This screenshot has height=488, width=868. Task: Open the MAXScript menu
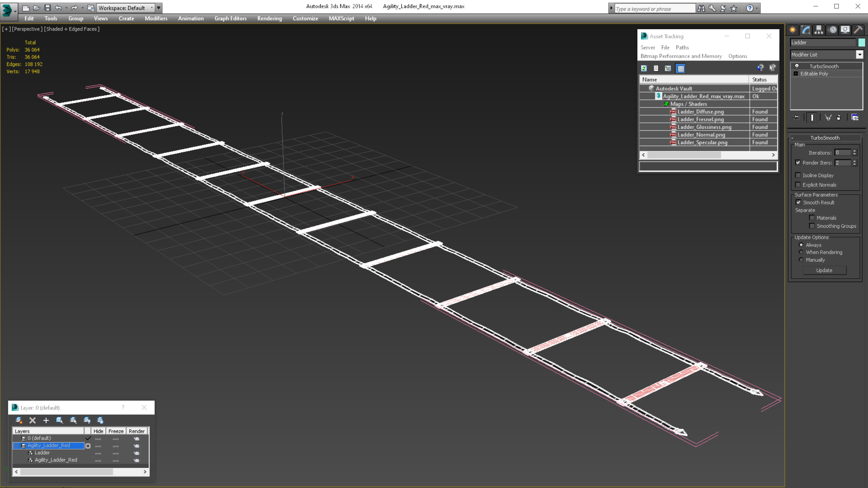(x=341, y=18)
